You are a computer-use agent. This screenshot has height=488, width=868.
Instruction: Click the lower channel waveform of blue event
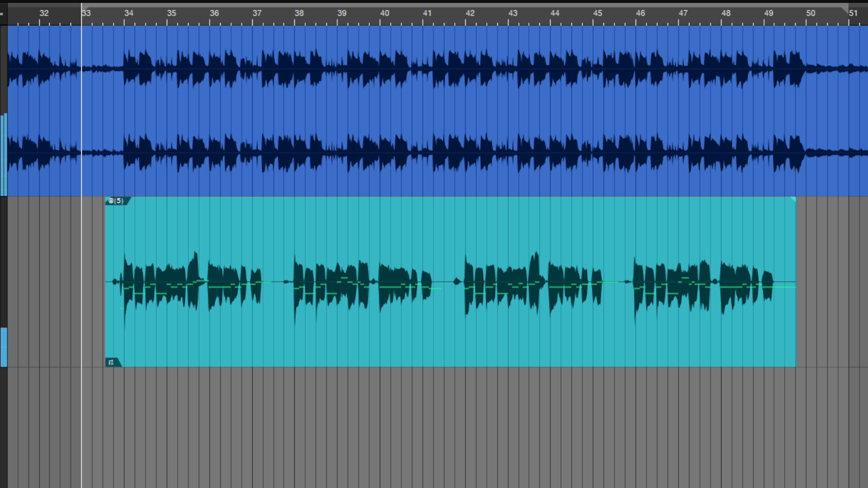(x=434, y=153)
